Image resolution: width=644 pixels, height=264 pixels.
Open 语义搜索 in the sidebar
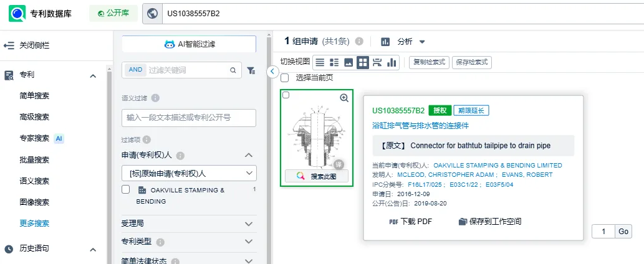34,181
